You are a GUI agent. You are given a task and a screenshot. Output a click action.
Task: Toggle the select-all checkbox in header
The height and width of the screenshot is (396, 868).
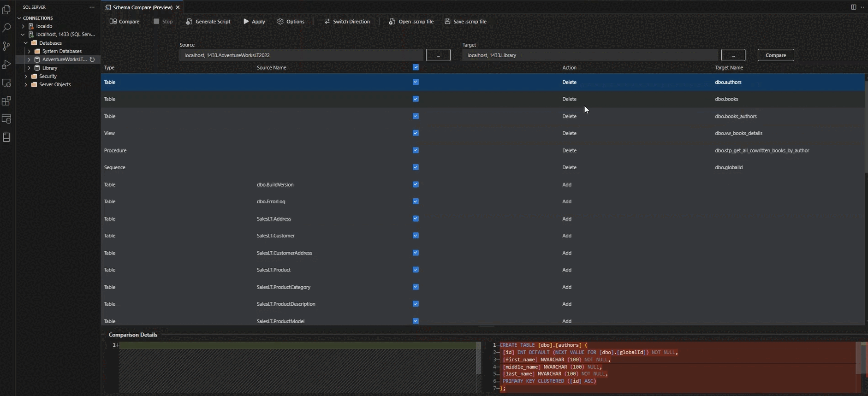click(416, 67)
